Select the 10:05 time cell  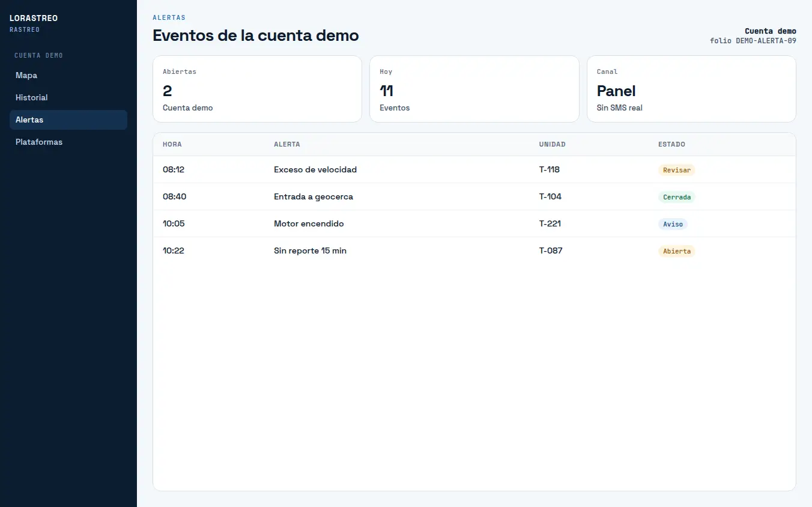pyautogui.click(x=174, y=223)
